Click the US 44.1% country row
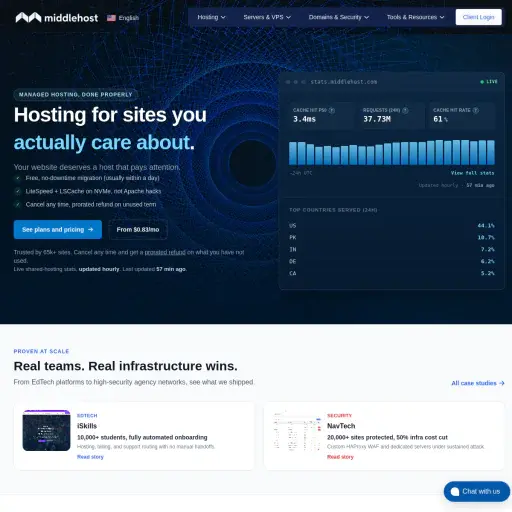512x512 pixels. [x=392, y=226]
